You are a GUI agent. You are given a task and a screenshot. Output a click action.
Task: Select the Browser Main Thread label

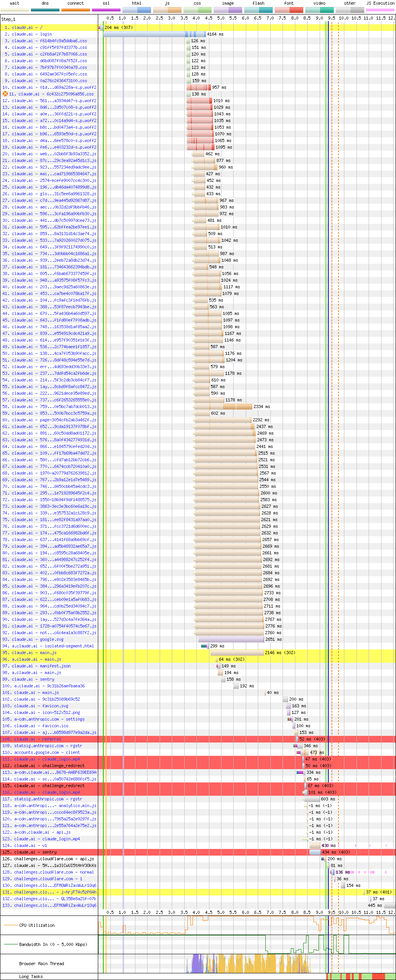click(41, 964)
